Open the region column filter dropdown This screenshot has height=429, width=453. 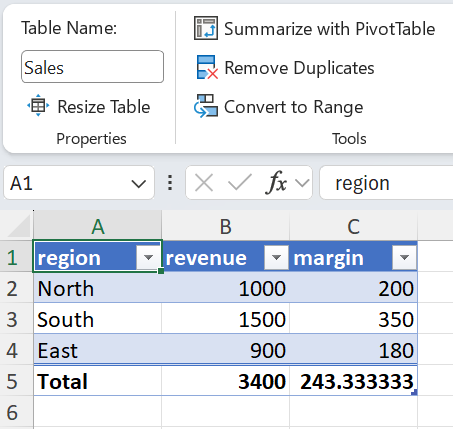[148, 257]
